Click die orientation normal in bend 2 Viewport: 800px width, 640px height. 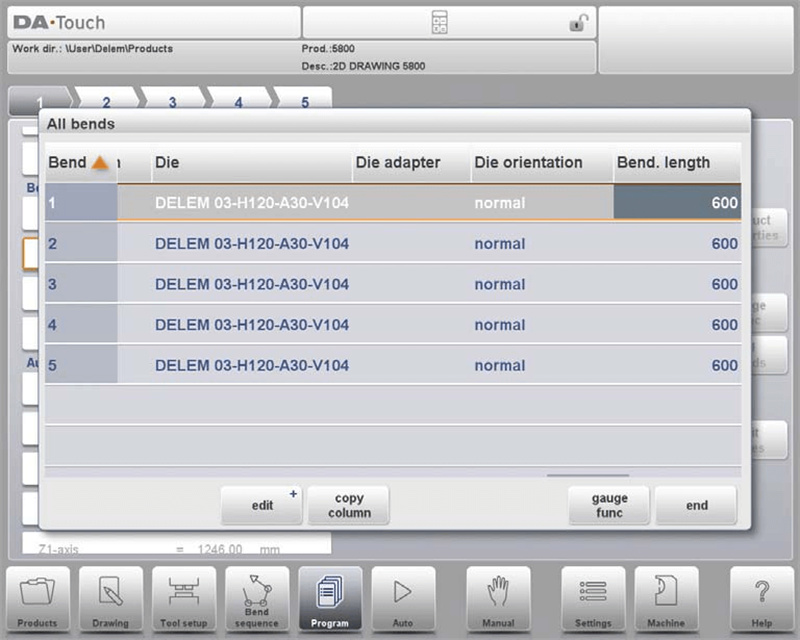tap(499, 244)
